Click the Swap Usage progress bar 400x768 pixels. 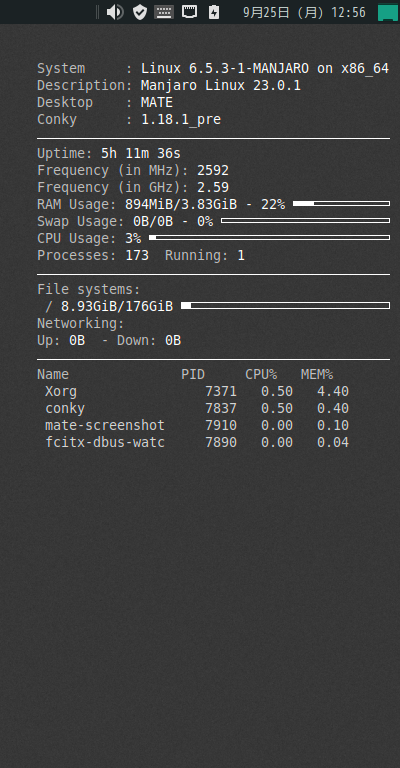306,220
